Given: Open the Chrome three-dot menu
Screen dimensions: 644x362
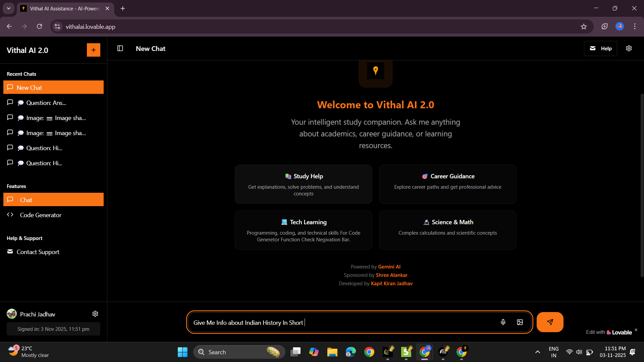Looking at the screenshot, I should point(635,26).
